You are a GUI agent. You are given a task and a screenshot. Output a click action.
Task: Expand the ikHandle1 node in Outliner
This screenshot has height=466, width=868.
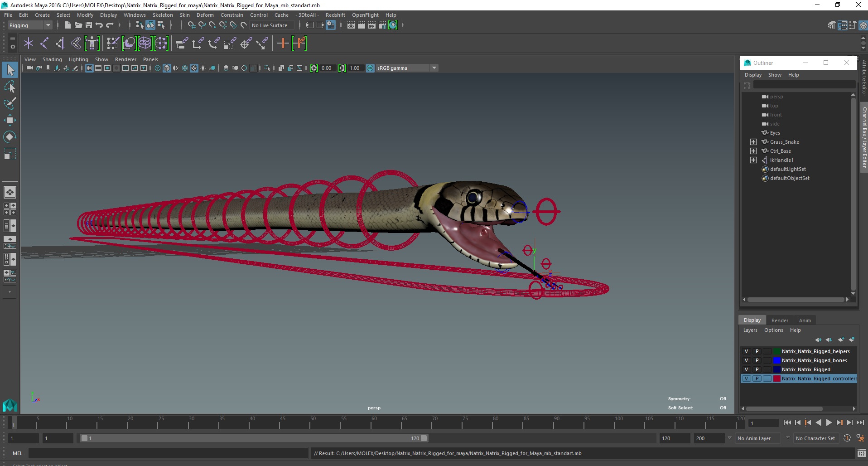click(753, 160)
